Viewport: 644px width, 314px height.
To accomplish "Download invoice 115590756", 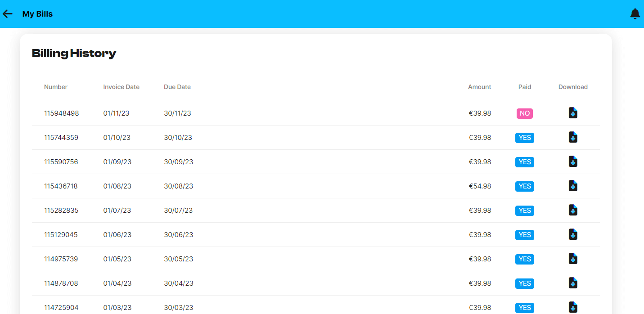I will [x=573, y=161].
